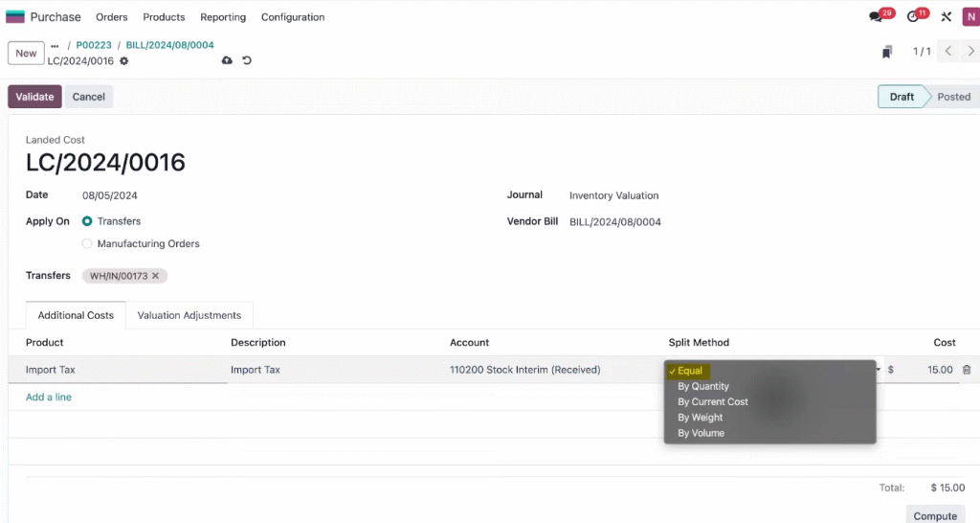Click the Split Method dropdown arrow
The image size is (980, 523).
point(879,370)
